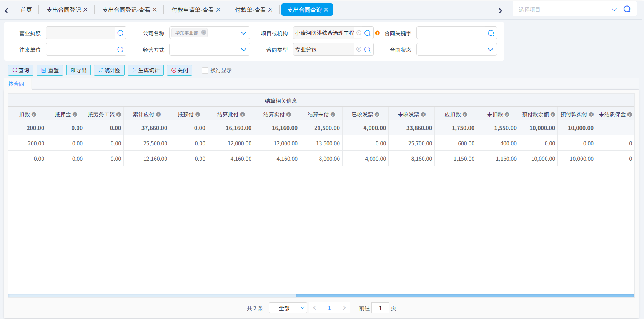644x319 pixels.
Task: Close the 支出合同查询 tab
Action: coord(326,10)
